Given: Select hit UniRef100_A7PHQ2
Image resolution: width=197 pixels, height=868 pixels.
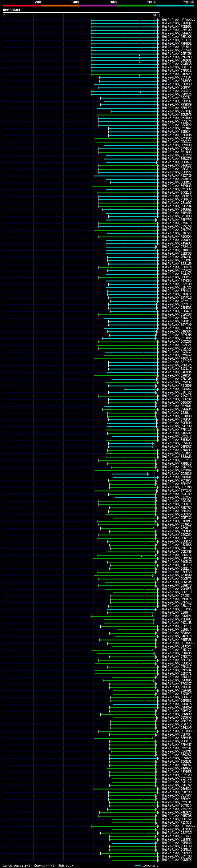Looking at the screenshot, I should [x=177, y=24].
